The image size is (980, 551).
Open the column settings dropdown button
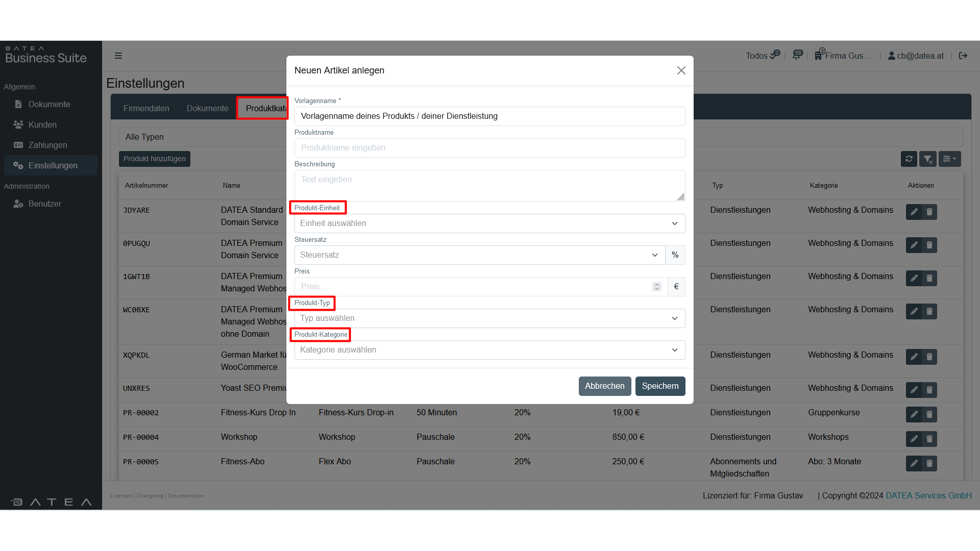coord(949,159)
